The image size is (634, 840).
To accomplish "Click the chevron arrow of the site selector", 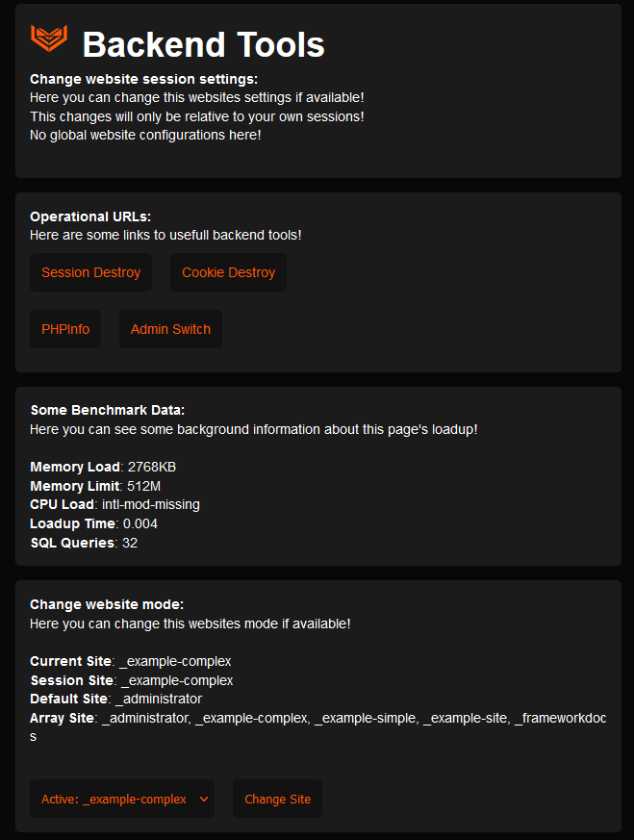I will pos(203,799).
